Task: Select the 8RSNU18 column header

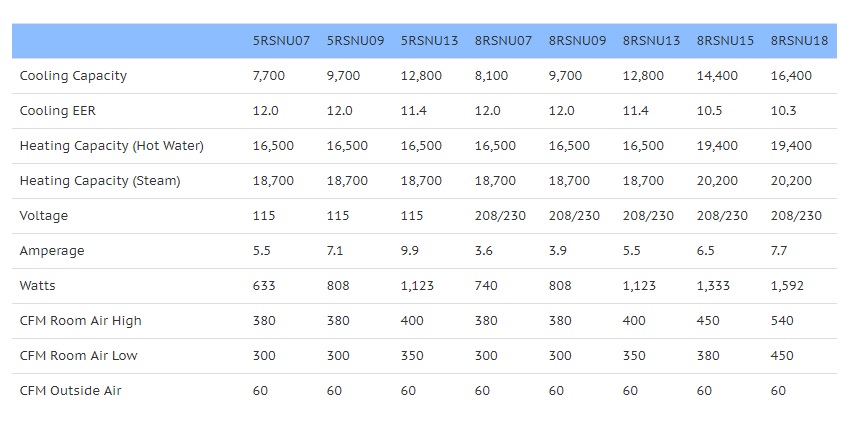Action: coord(799,41)
